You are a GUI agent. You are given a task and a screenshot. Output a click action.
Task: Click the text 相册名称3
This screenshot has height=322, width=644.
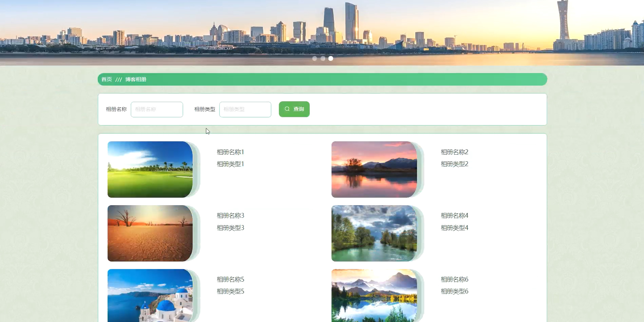point(230,215)
